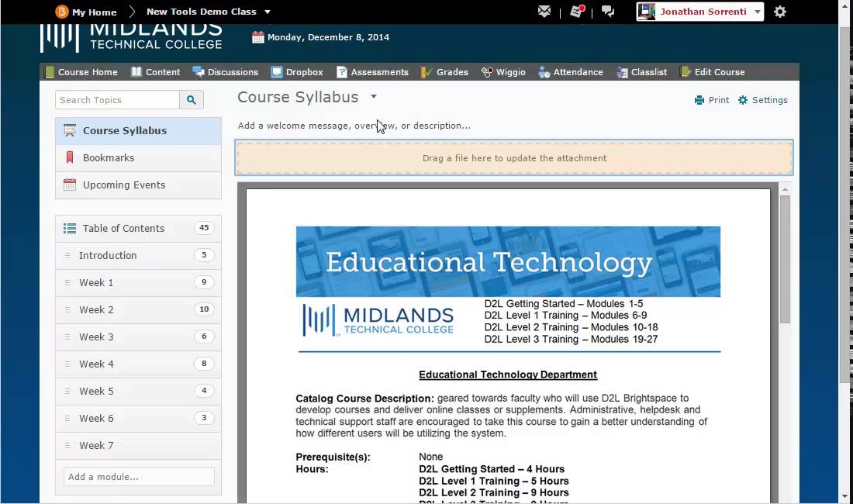Click the Grades checkmark icon
This screenshot has height=504, width=853.
(x=427, y=72)
